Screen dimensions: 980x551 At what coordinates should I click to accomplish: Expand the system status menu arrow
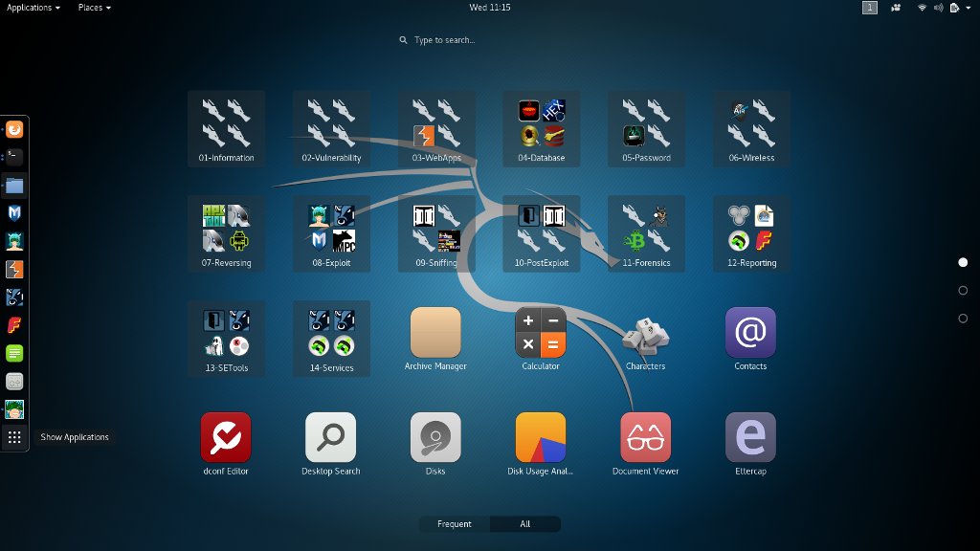click(x=969, y=8)
